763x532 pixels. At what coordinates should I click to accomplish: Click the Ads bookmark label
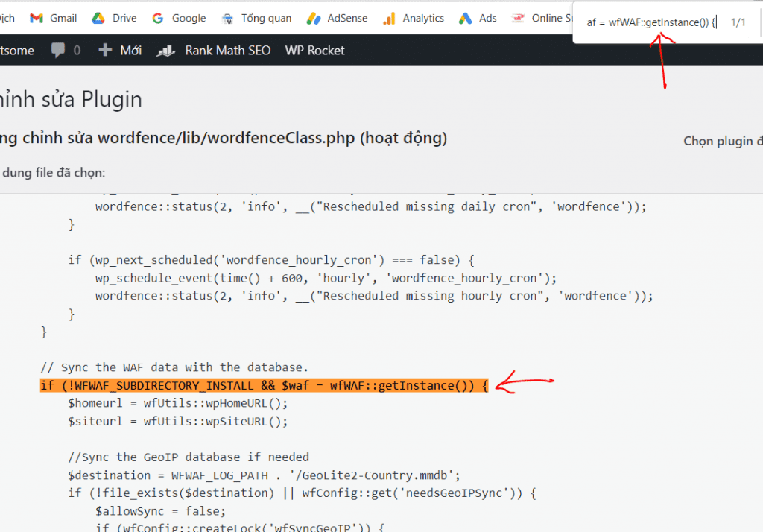(x=487, y=18)
